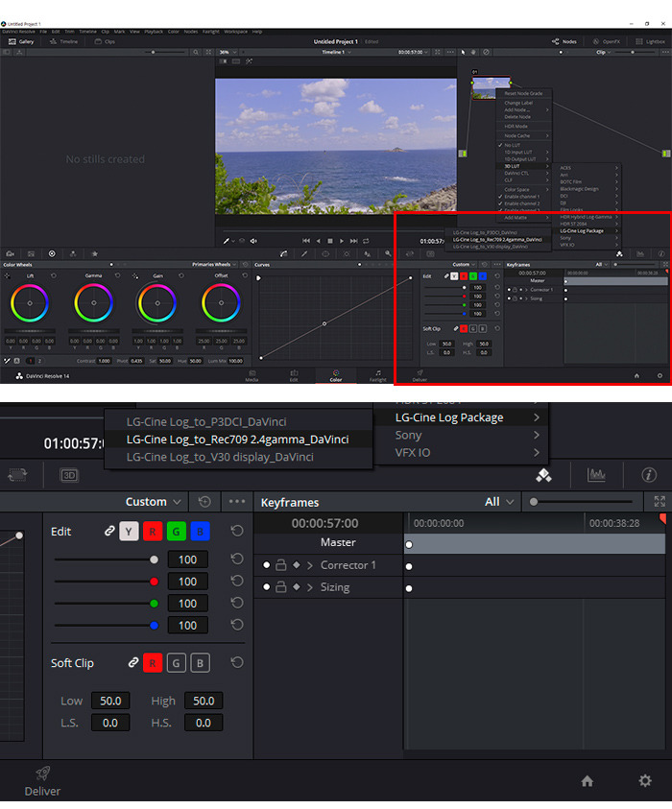
Task: Click the Lift color wheel
Action: pyautogui.click(x=30, y=303)
